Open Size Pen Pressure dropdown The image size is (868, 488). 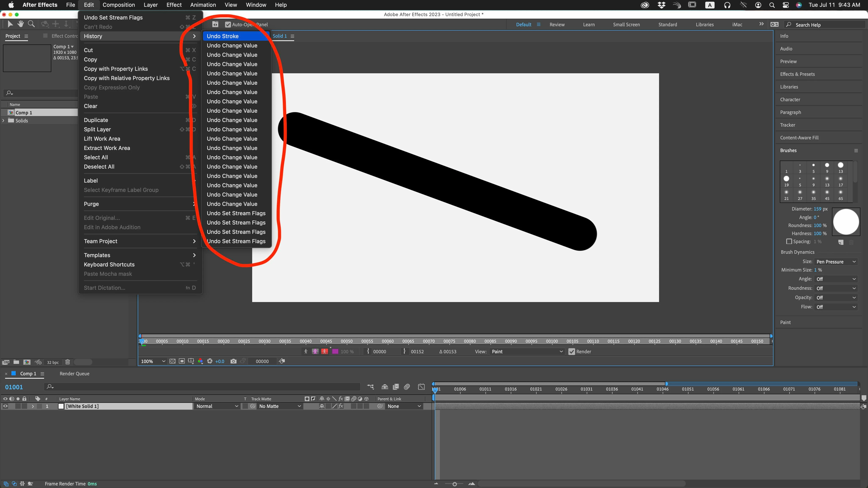[x=836, y=262]
